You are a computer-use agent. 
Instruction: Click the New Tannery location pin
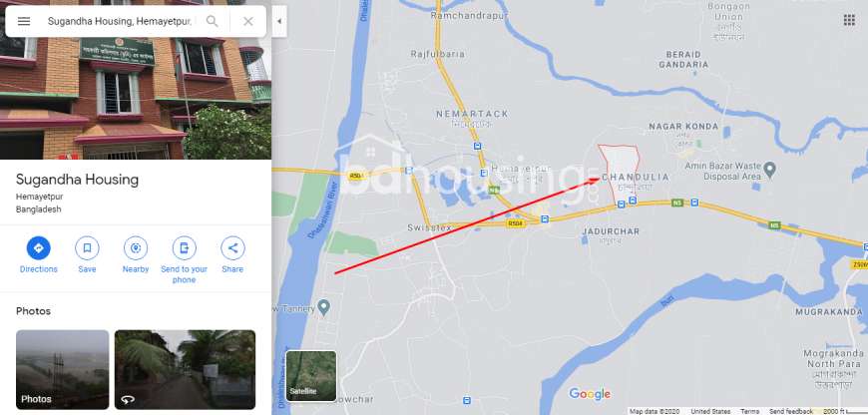[324, 306]
